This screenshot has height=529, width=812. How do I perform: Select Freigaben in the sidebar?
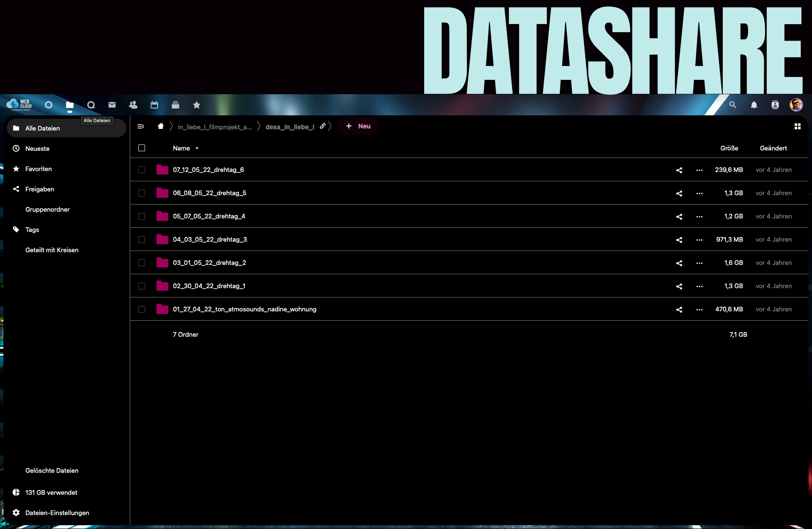39,189
